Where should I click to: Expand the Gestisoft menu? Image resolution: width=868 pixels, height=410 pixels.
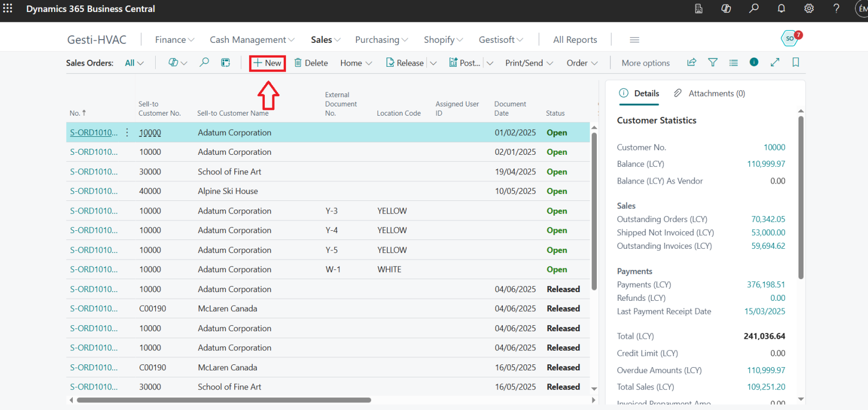point(501,40)
